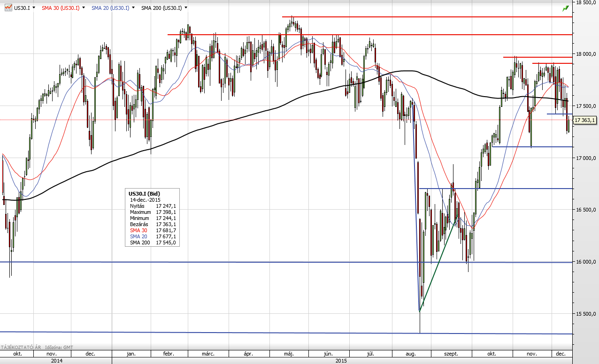
Task: Click the 18 500,0 price axis label
Action: [x=586, y=2]
